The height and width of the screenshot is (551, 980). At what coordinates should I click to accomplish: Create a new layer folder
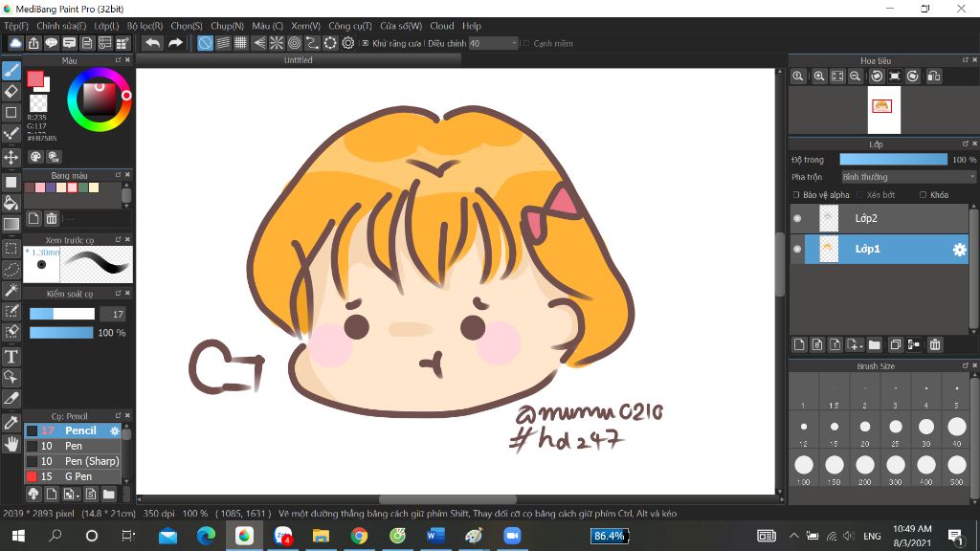click(x=875, y=344)
